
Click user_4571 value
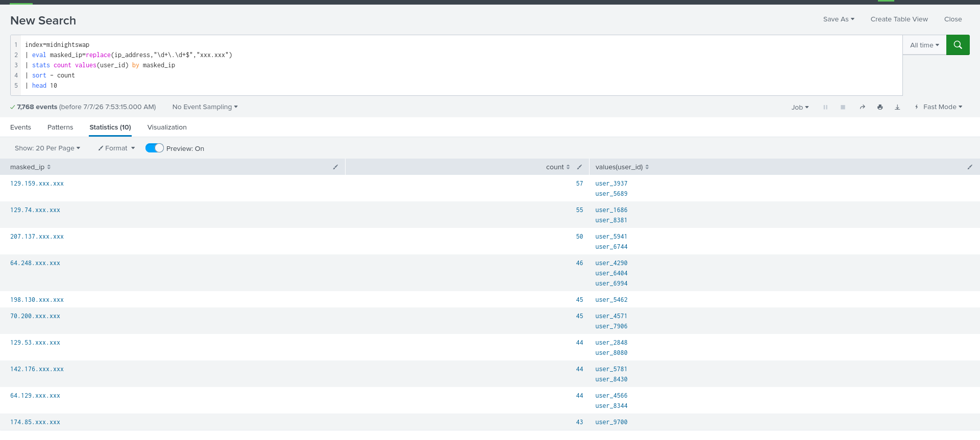[x=611, y=316]
